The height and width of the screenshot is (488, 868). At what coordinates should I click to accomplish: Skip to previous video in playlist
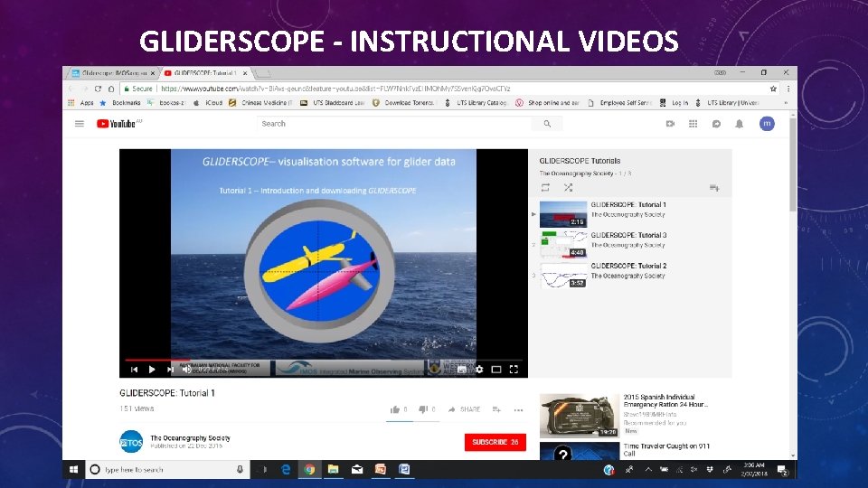pyautogui.click(x=134, y=369)
